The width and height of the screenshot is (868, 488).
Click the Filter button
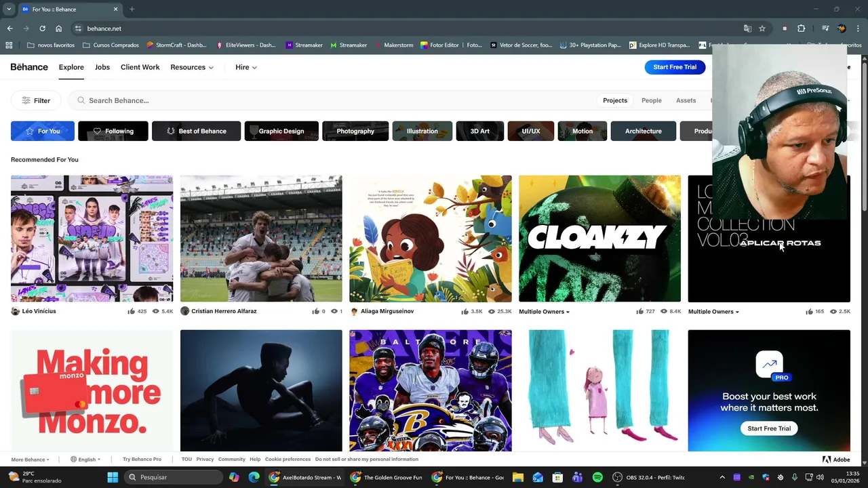(x=36, y=100)
